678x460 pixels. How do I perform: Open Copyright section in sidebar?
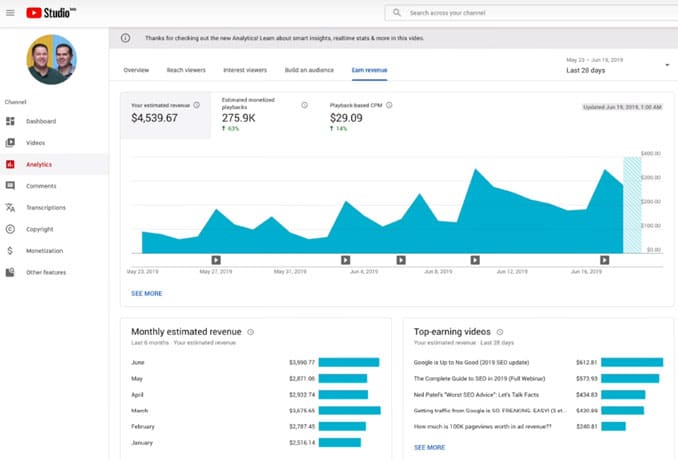tap(40, 229)
